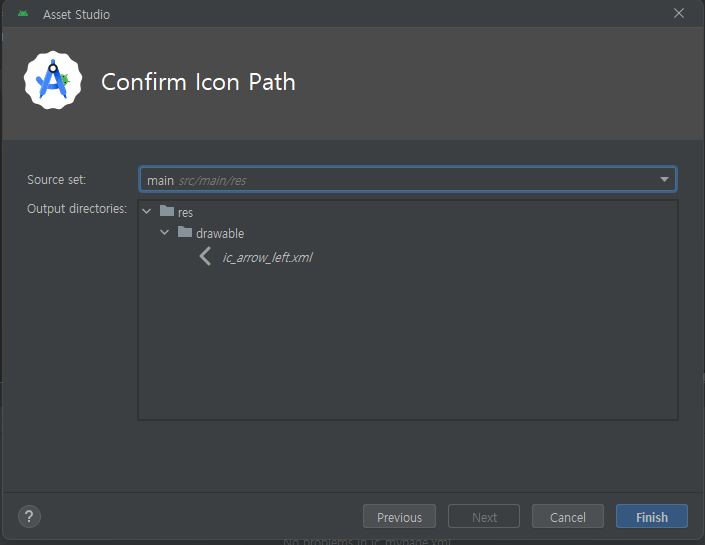
Task: Click the left arrow vector icon preview
Action: (205, 256)
